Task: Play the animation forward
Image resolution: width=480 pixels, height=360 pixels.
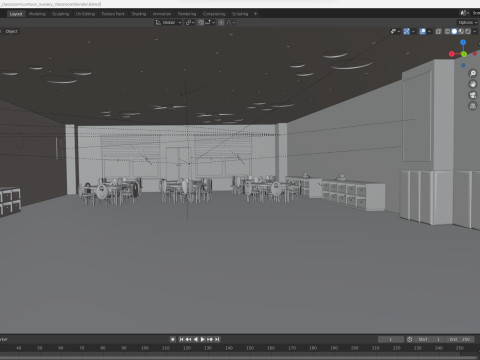Action: [203, 339]
